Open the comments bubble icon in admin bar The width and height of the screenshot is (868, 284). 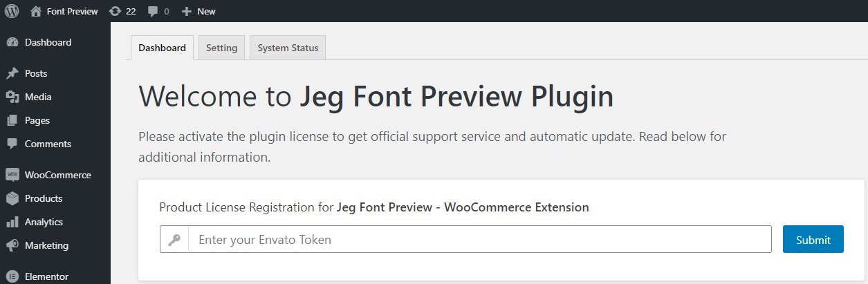tap(153, 11)
